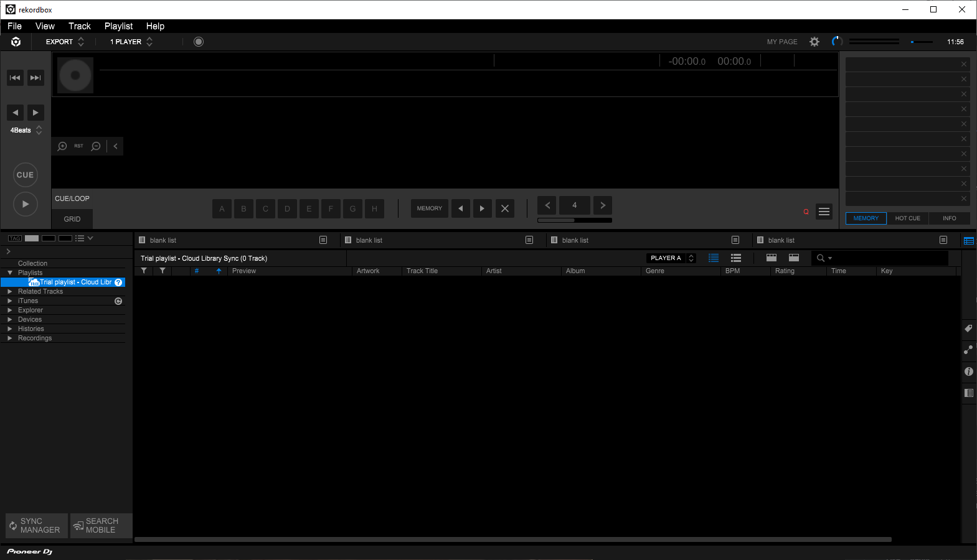Image resolution: width=977 pixels, height=560 pixels.
Task: Reset waveform zoom with RST
Action: tap(79, 146)
